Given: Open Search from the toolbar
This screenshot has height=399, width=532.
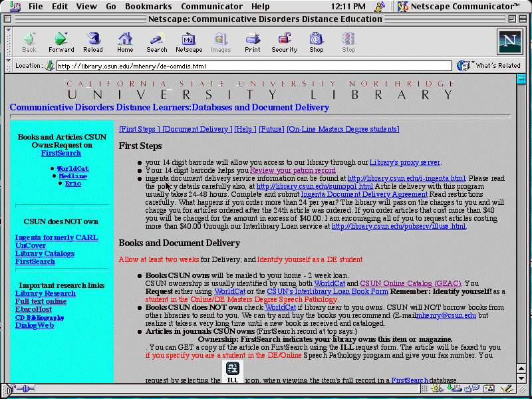Looking at the screenshot, I should [157, 43].
